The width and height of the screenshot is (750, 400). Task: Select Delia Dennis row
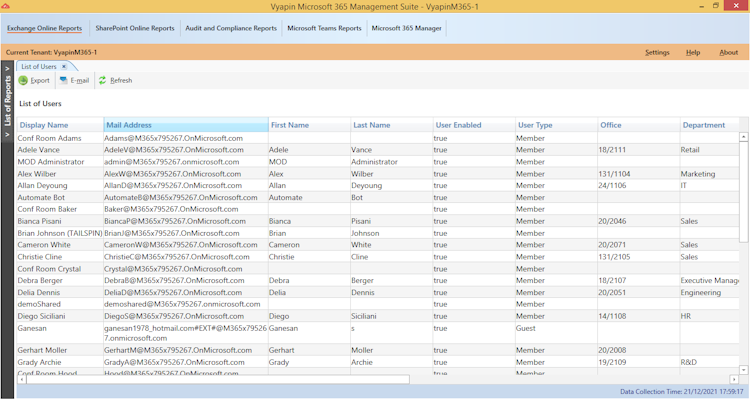378,292
